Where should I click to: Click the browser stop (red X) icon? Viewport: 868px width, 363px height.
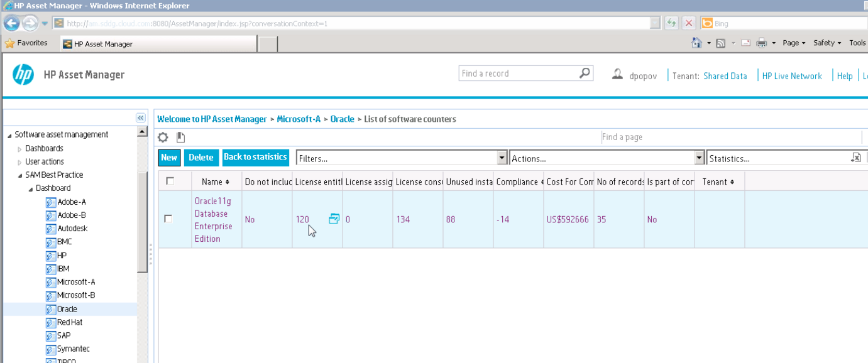click(689, 23)
